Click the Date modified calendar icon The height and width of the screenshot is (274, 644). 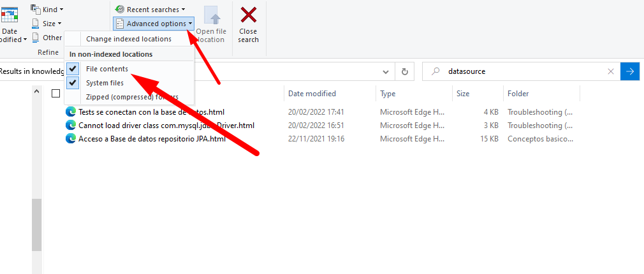point(10,15)
